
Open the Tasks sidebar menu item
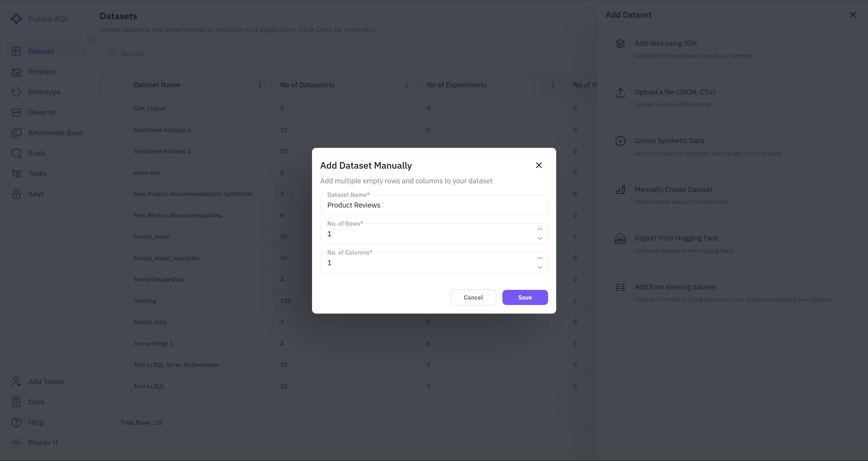37,174
